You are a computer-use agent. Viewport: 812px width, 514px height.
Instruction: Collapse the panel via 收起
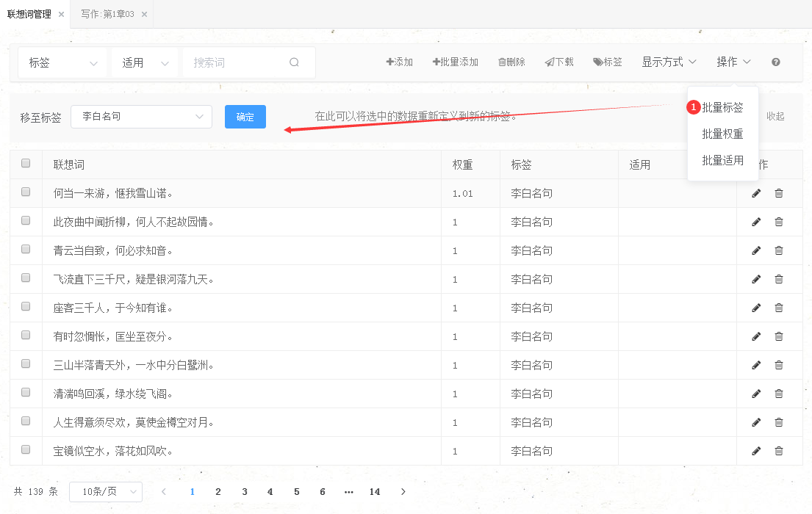pyautogui.click(x=775, y=117)
